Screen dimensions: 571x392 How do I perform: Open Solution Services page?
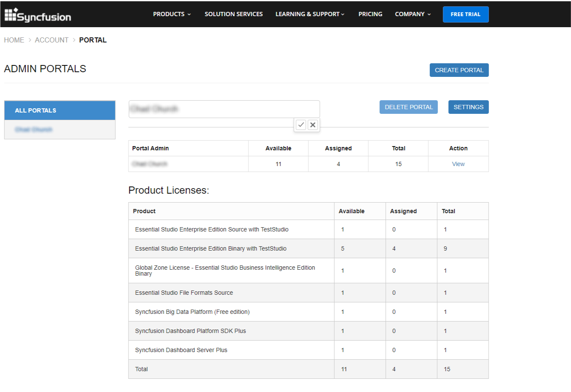pos(233,14)
